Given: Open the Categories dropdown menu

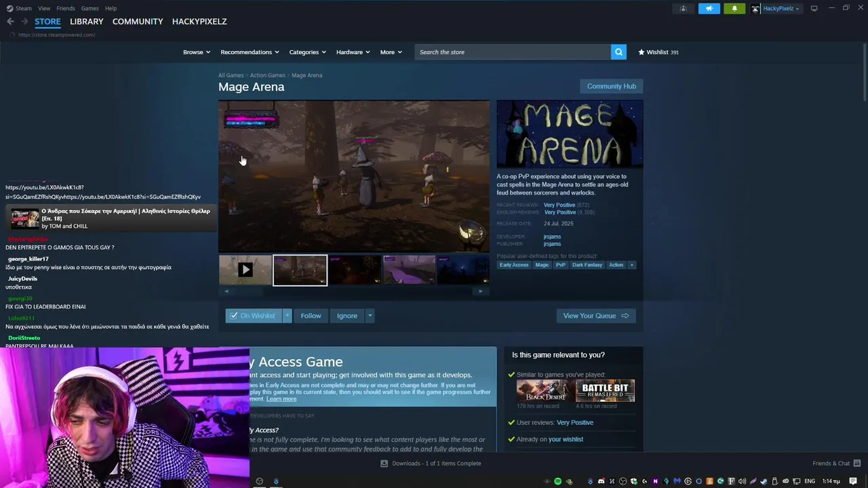Looking at the screenshot, I should (308, 52).
